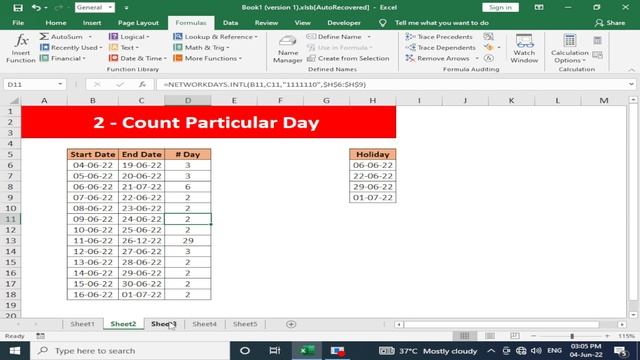Open Windows Start menu
Image resolution: width=640 pixels, height=360 pixels.
pos(15,351)
